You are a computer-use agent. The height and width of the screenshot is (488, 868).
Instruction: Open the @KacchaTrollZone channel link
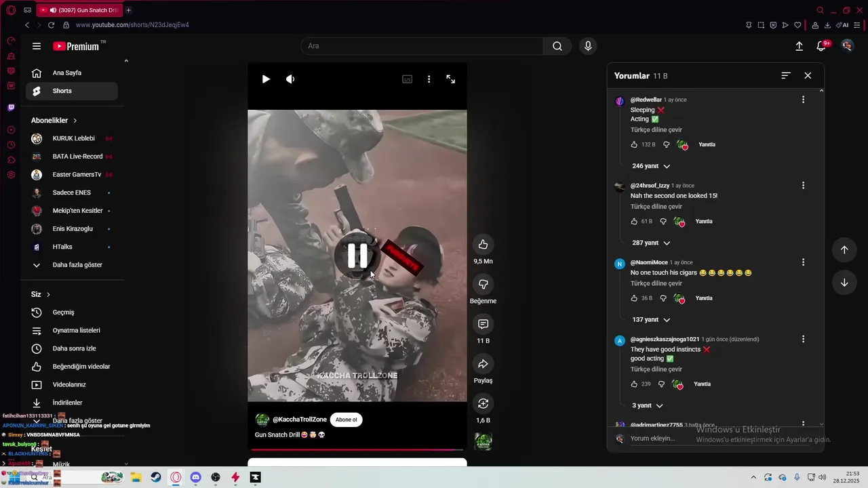coord(300,420)
